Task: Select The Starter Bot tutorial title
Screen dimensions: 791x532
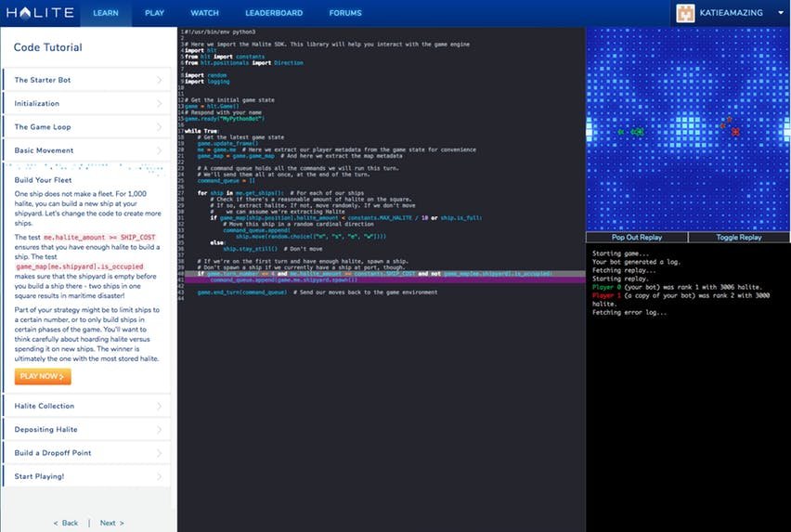Action: tap(43, 80)
